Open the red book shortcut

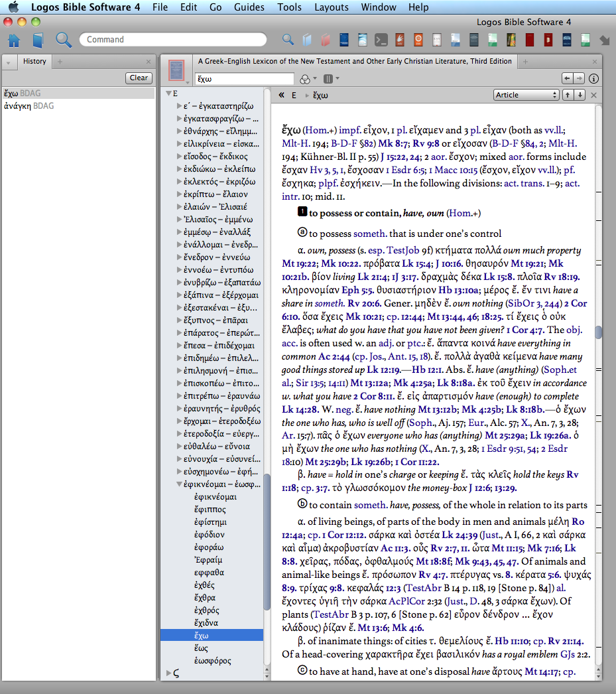326,40
